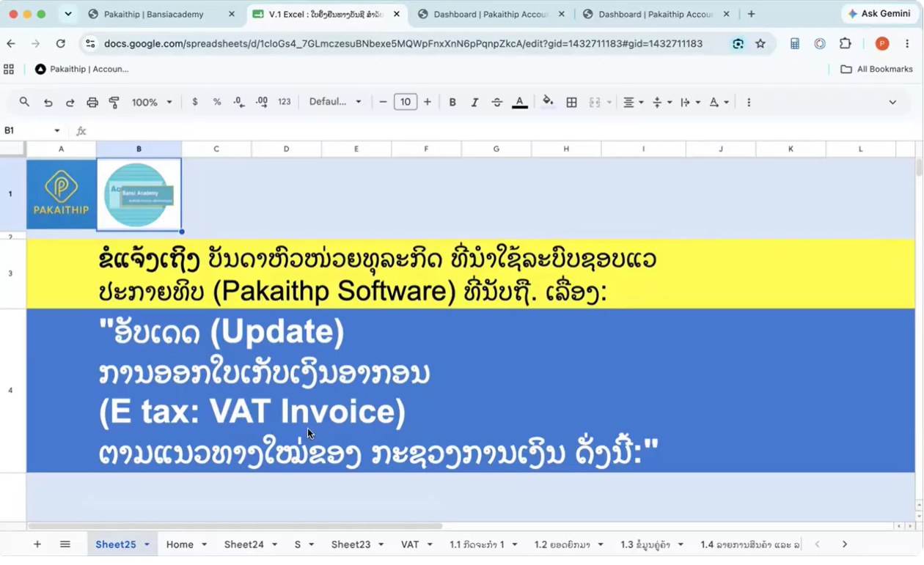Format selection as currency
The height and width of the screenshot is (565, 924).
pos(195,103)
